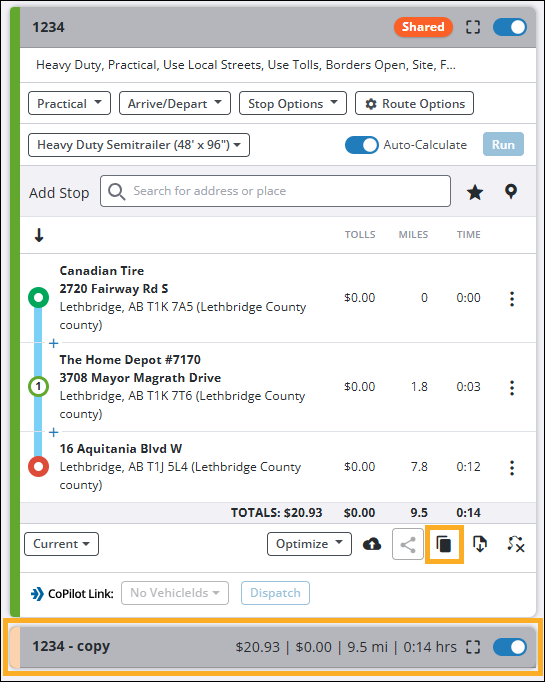The image size is (545, 682).
Task: Click the 1234 route title
Action: (x=48, y=27)
